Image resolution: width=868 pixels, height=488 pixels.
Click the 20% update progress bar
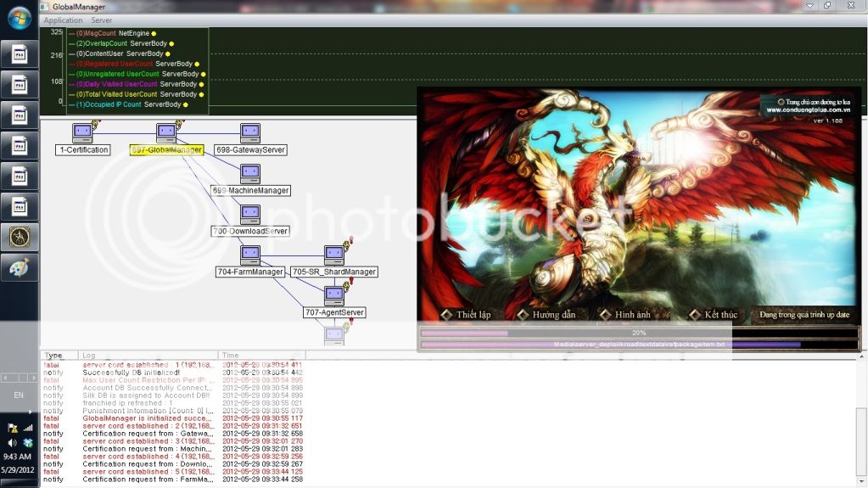[638, 334]
